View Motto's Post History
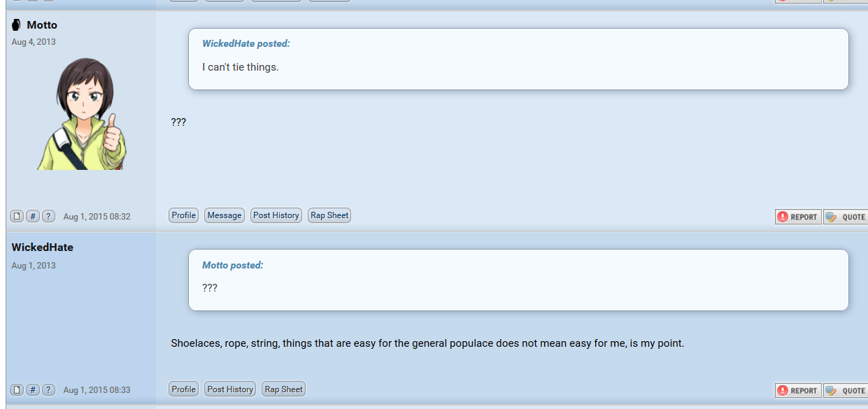Viewport: 868px width, 409px height. tap(276, 215)
